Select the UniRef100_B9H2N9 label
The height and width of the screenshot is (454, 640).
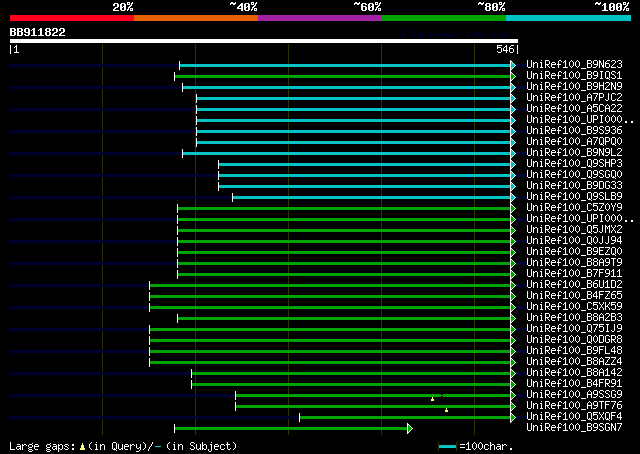pyautogui.click(x=574, y=87)
